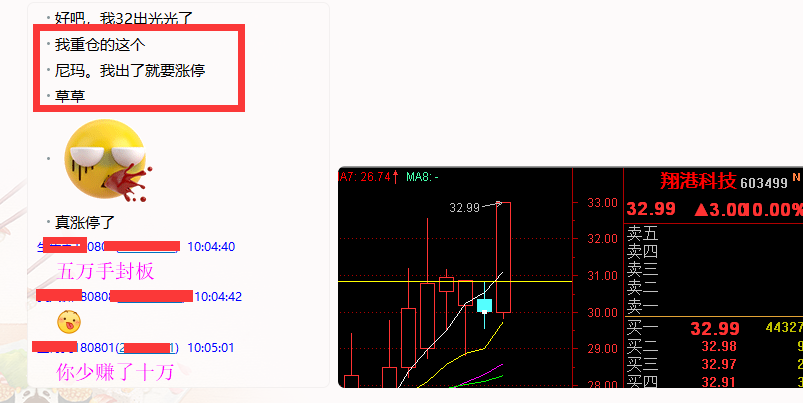The height and width of the screenshot is (403, 803).
Task: Click the latest tall red limit-up candlestick
Action: click(x=503, y=258)
